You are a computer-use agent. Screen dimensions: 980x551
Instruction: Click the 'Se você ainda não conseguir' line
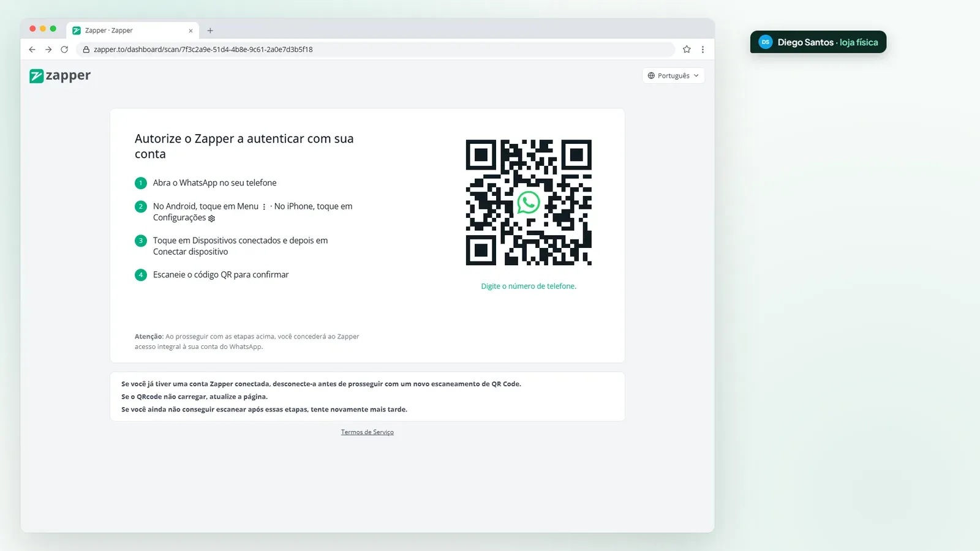click(x=264, y=410)
